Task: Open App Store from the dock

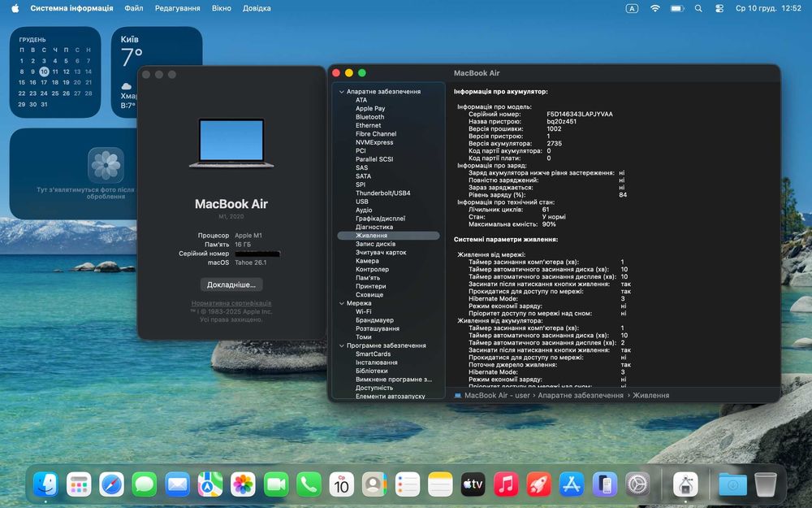Action: [572, 484]
